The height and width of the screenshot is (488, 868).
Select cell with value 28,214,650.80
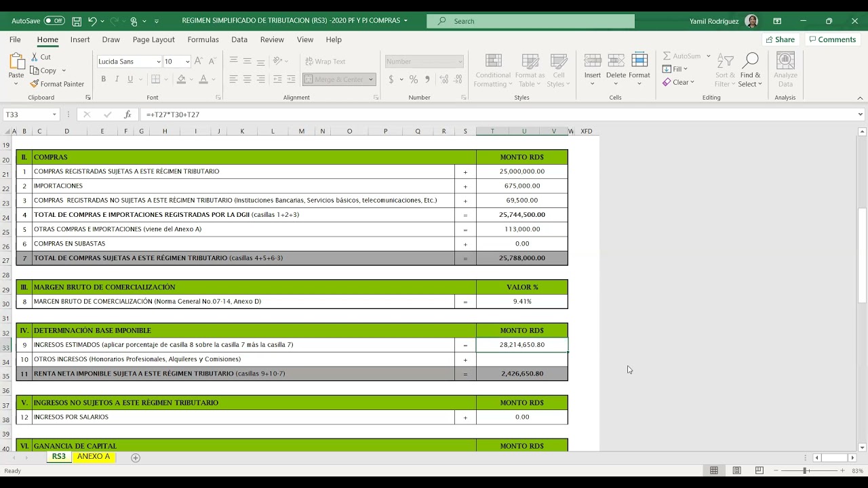click(522, 345)
